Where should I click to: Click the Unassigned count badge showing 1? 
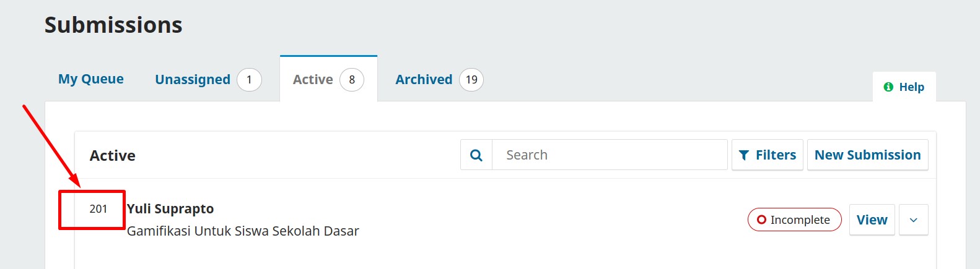point(249,80)
